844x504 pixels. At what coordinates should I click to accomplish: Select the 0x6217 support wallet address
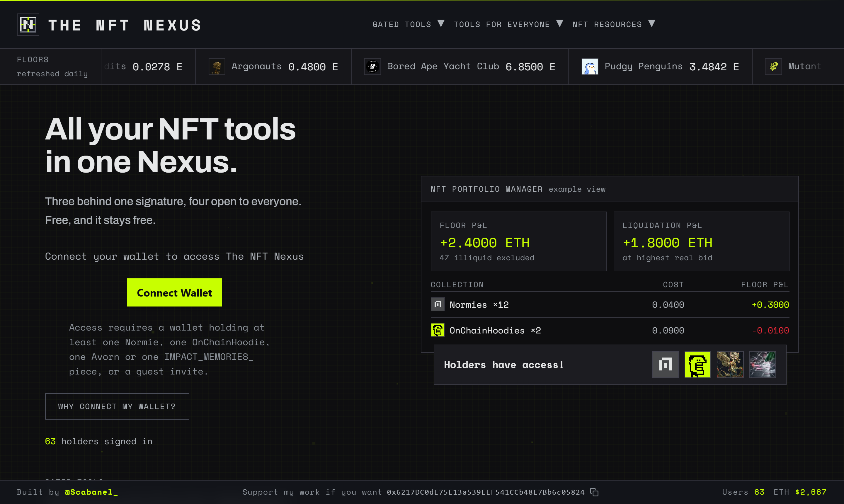pos(485,492)
